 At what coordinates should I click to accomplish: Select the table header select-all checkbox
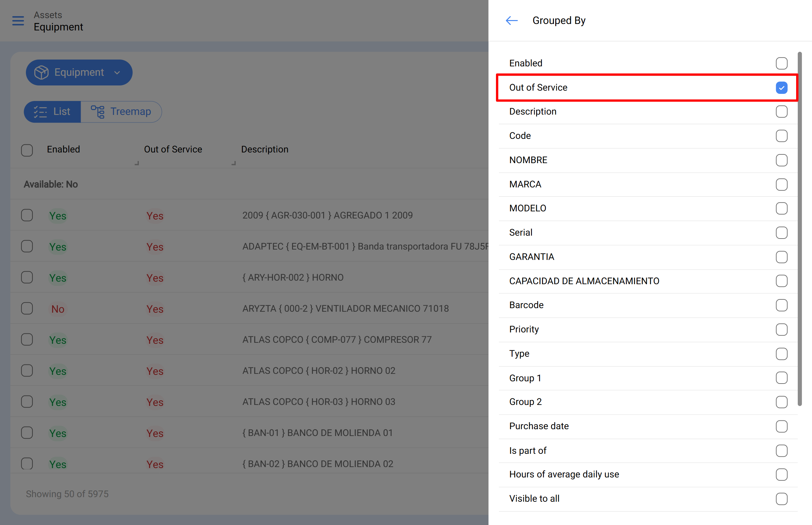pyautogui.click(x=27, y=150)
